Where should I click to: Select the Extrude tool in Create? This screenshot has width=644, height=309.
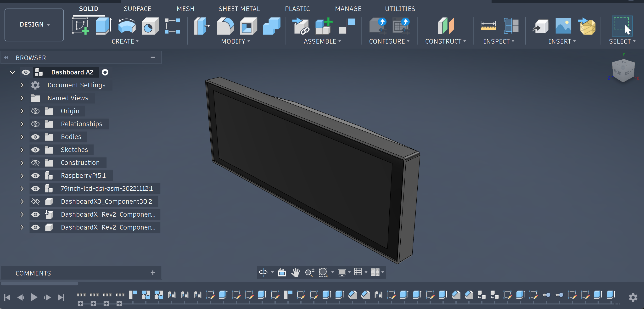(103, 26)
